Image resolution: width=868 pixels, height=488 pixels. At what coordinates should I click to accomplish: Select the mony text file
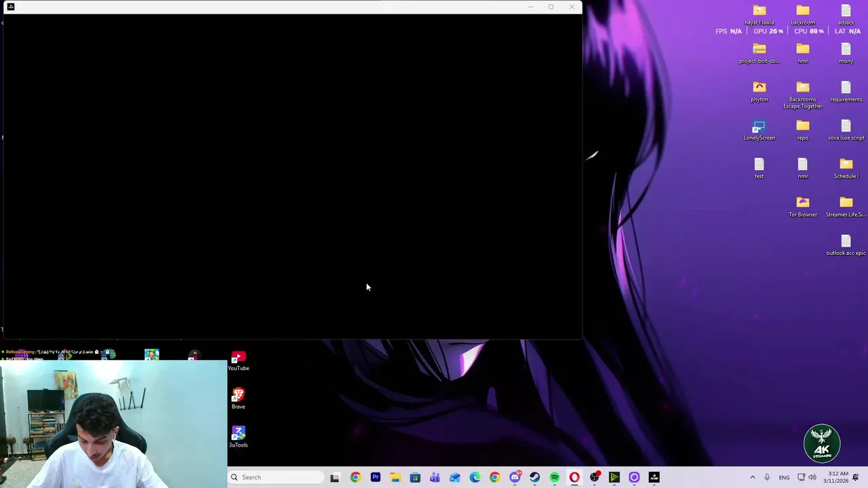846,54
